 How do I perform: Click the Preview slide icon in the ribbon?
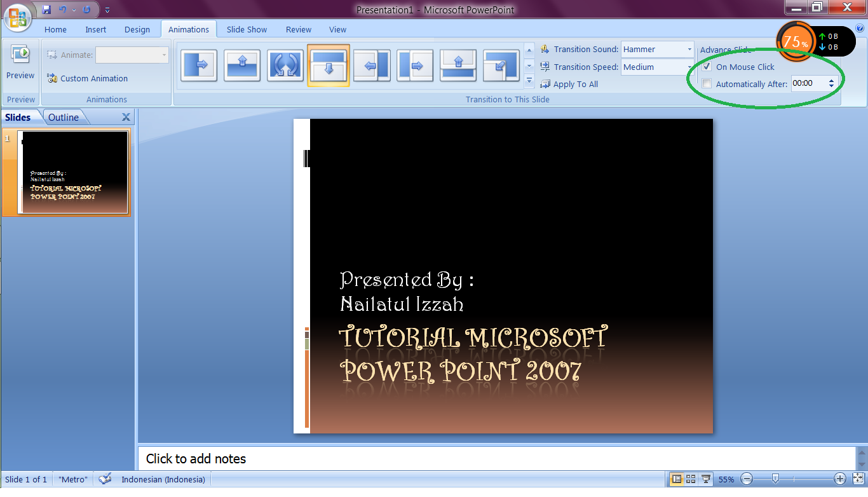pyautogui.click(x=20, y=55)
